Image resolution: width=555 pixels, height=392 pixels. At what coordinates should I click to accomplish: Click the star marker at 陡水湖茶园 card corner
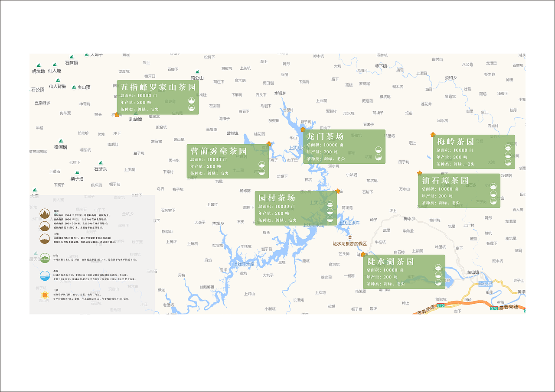tap(363, 254)
